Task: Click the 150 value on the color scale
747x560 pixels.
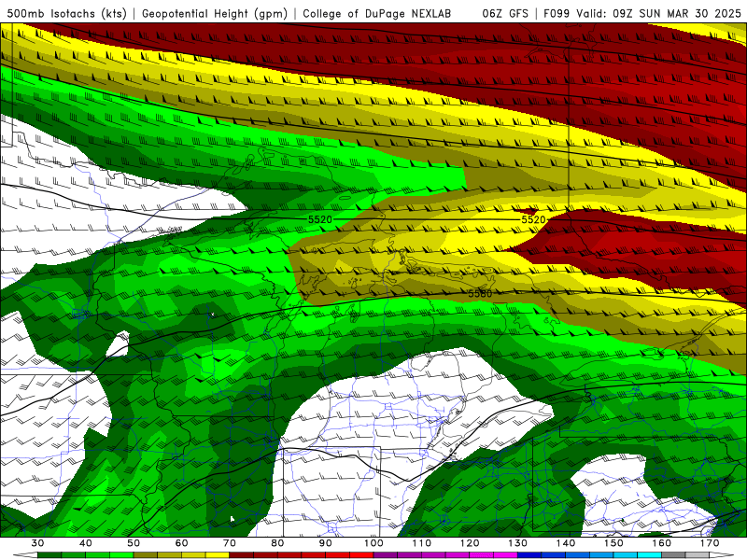Action: pyautogui.click(x=614, y=543)
